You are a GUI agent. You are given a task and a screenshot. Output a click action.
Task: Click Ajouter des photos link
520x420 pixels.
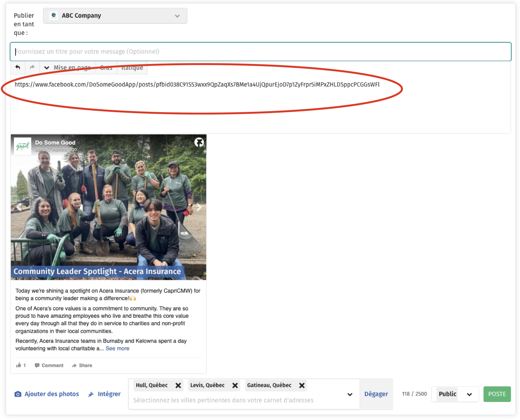tap(52, 394)
